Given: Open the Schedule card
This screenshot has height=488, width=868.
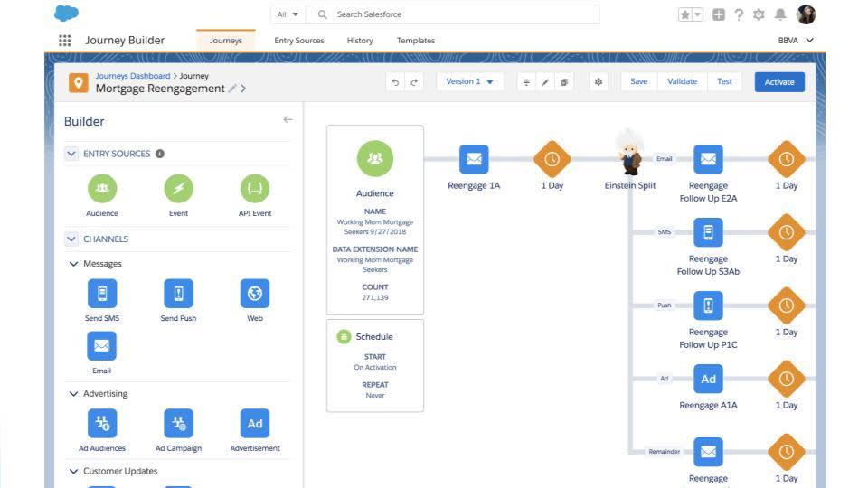Looking at the screenshot, I should click(x=374, y=365).
